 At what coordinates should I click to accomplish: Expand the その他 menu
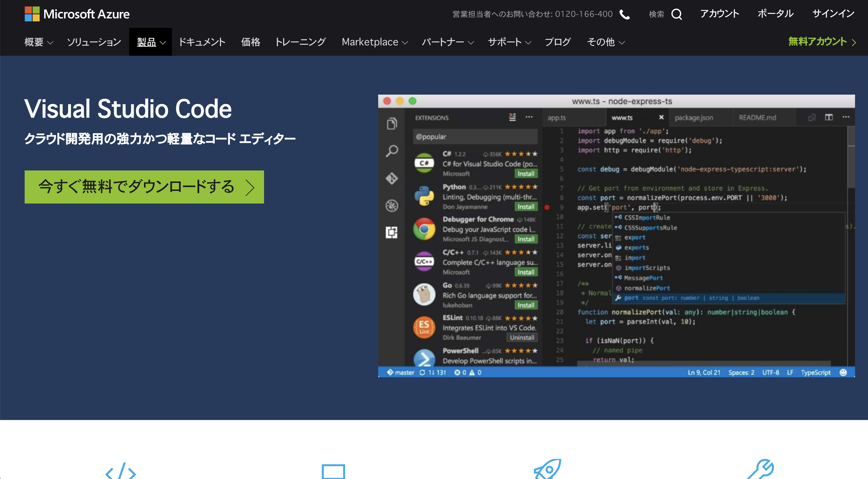[606, 42]
